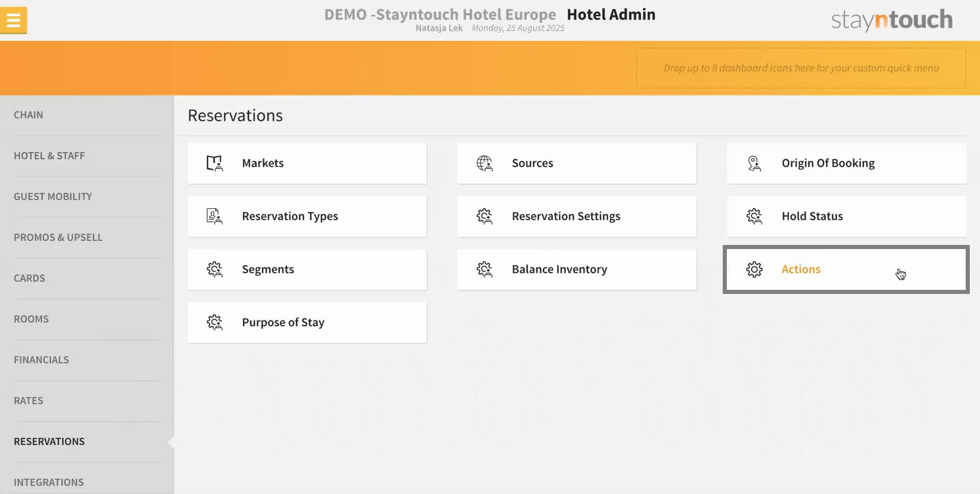Click the Balance Inventory gear icon

484,269
